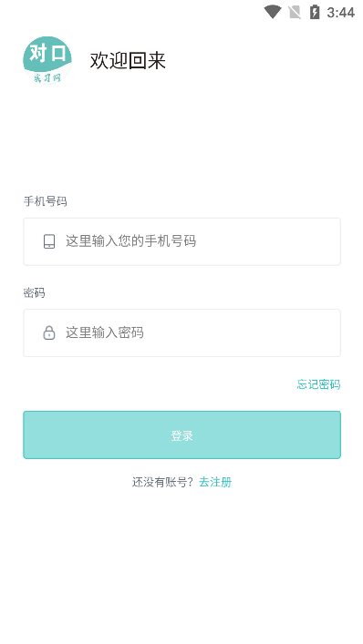This screenshot has width=363, height=644.
Task: Tap the phone icon in the number field
Action: click(49, 241)
